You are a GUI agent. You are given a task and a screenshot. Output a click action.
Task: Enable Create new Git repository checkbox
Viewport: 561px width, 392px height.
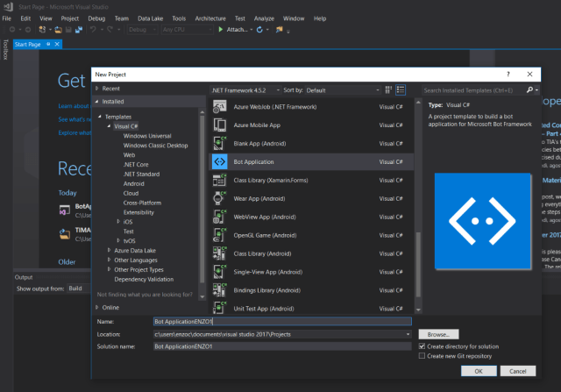pos(423,356)
